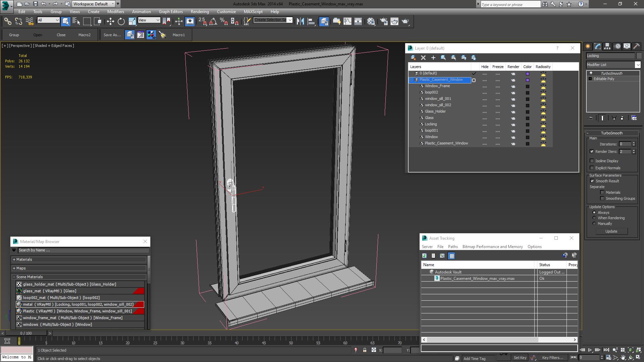Open Render Setup icon

tap(384, 21)
